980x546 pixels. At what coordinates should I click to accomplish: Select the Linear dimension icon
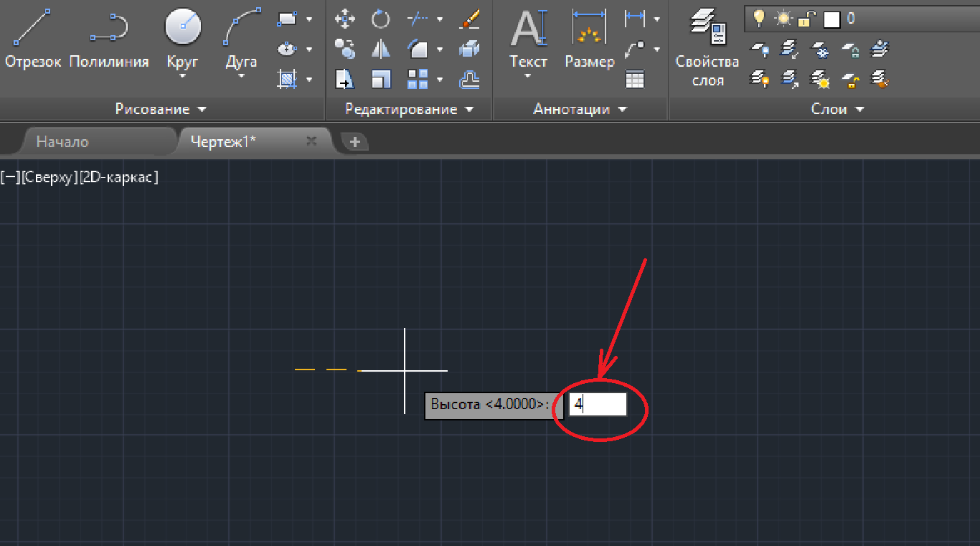635,19
